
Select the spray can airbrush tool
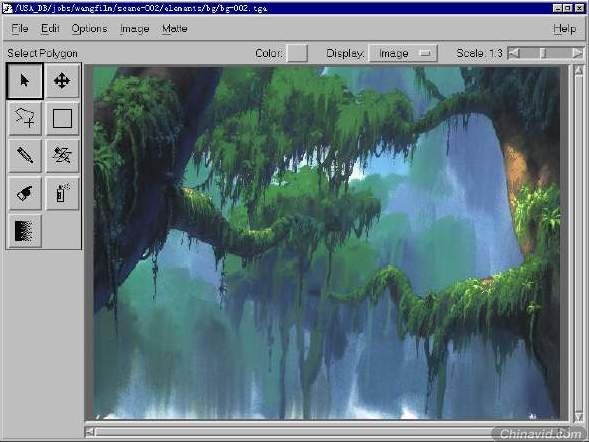62,193
